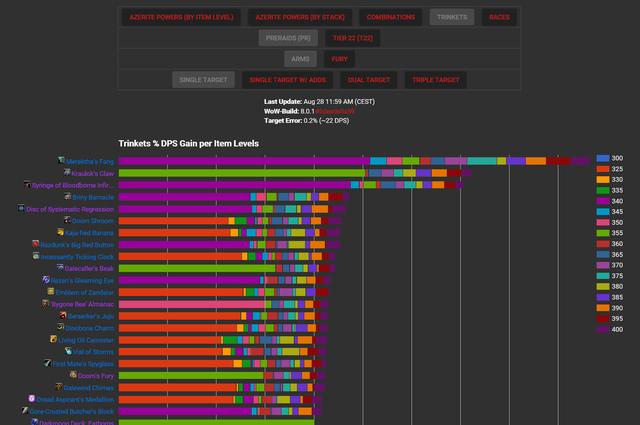Screen dimensions: 640x425
Task: Click the Merektha's Fang trinket icon
Action: pyautogui.click(x=60, y=160)
